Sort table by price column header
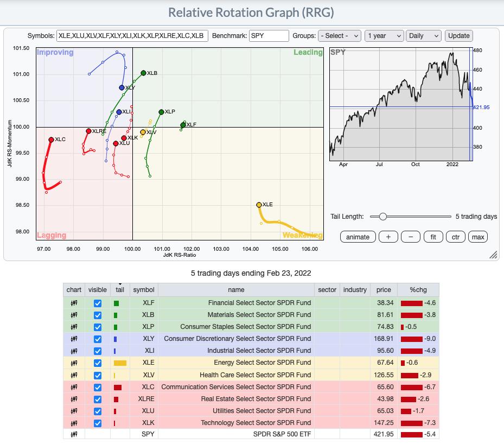The image size is (504, 444). pos(384,290)
